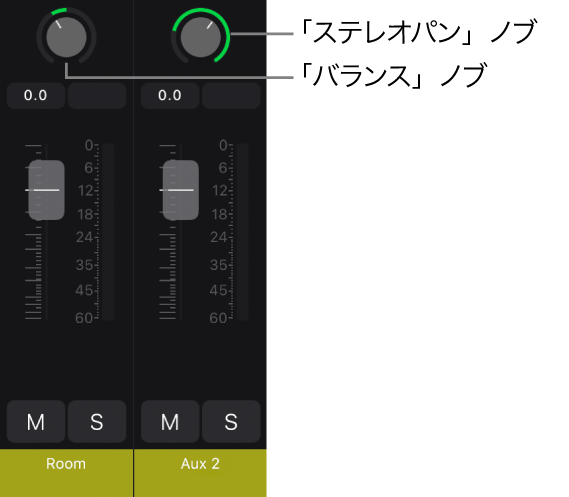The height and width of the screenshot is (497, 569).
Task: Click the Balance knob on the Room channel
Action: pyautogui.click(x=66, y=37)
